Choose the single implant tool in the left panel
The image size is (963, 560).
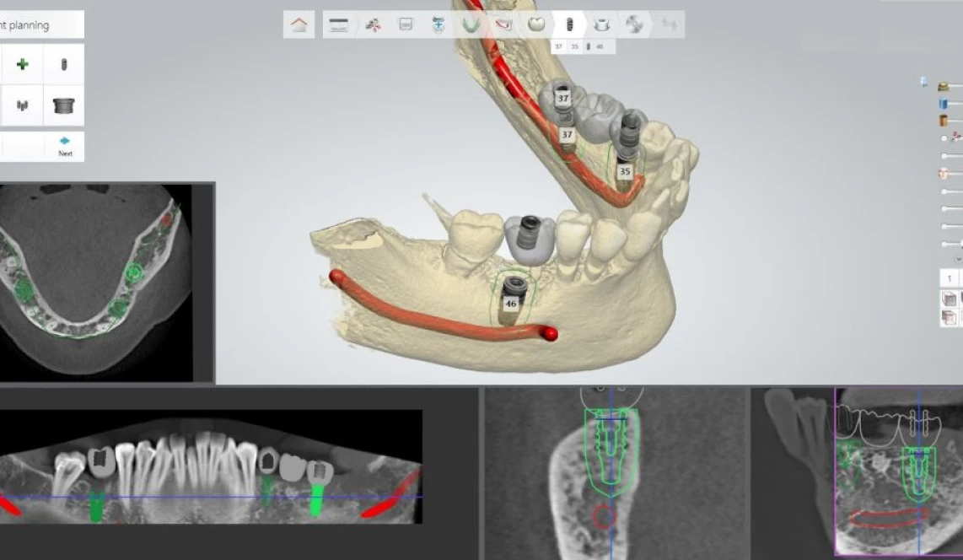click(x=63, y=65)
